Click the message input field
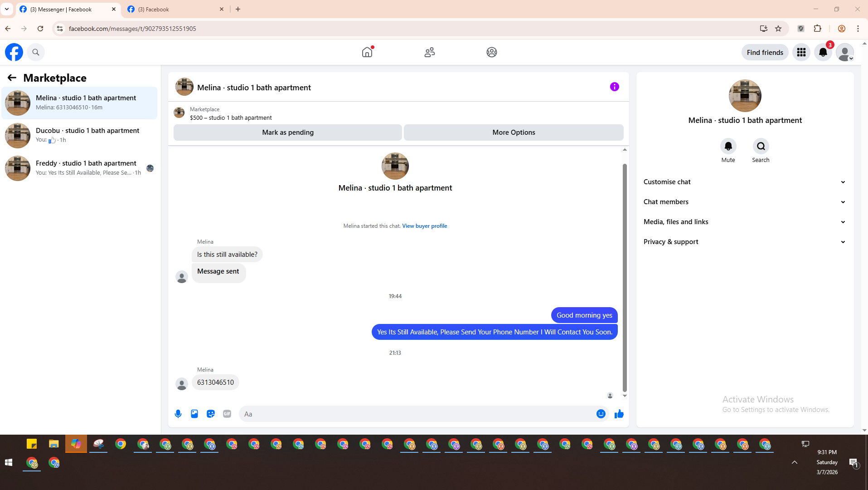868x490 pixels. [417, 414]
